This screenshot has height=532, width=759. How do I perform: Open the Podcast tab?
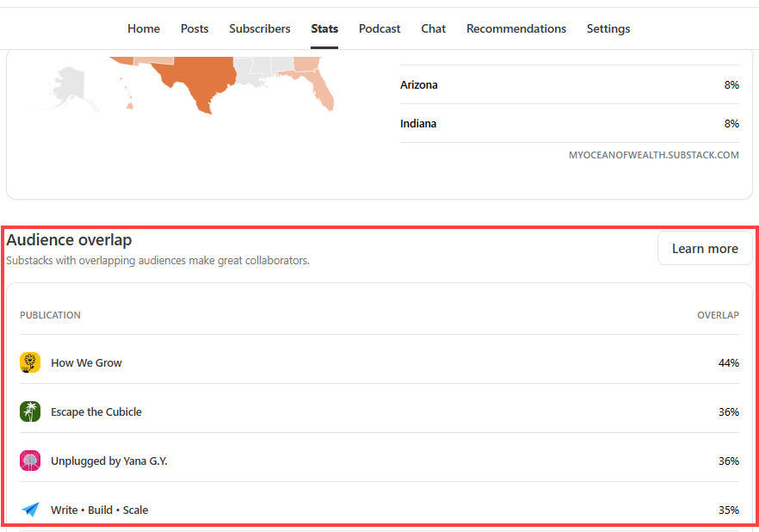tap(379, 28)
